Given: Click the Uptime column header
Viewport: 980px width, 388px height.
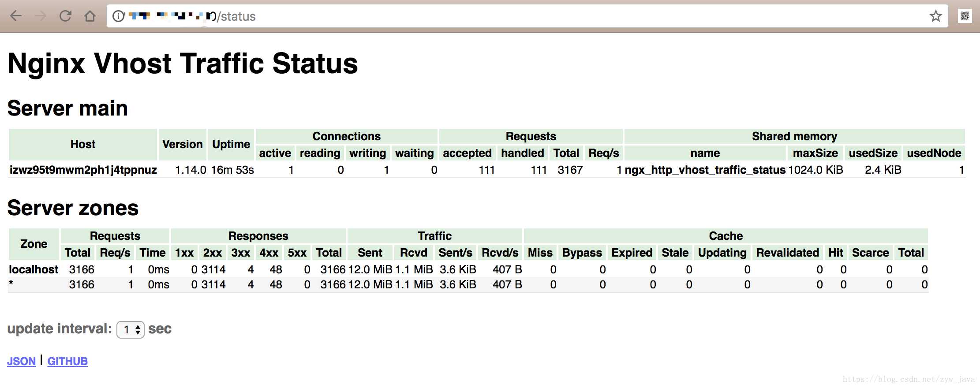Looking at the screenshot, I should point(231,144).
